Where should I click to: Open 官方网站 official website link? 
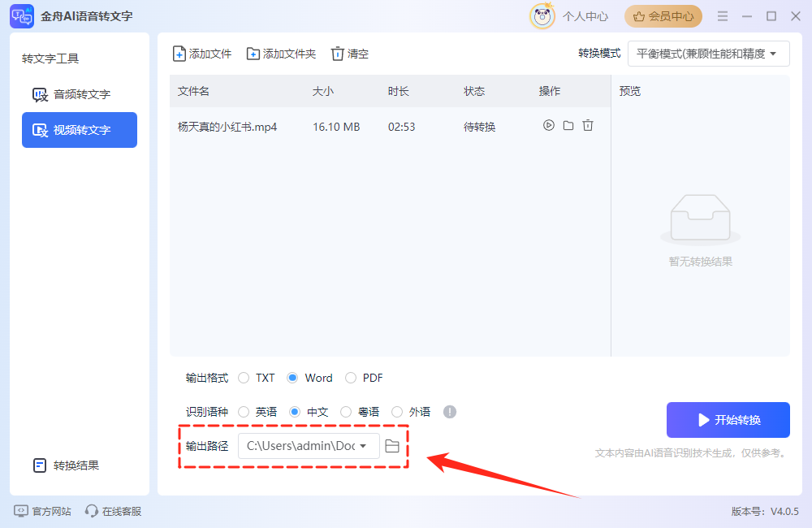click(x=42, y=511)
